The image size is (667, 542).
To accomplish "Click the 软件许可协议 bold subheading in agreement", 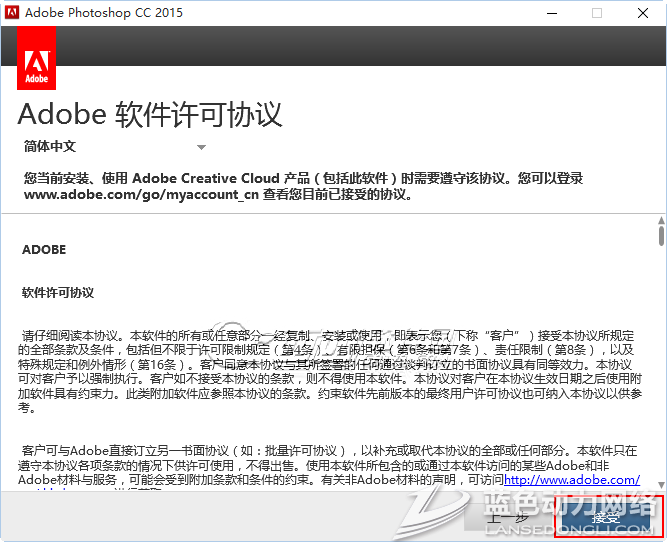I will 58,293.
